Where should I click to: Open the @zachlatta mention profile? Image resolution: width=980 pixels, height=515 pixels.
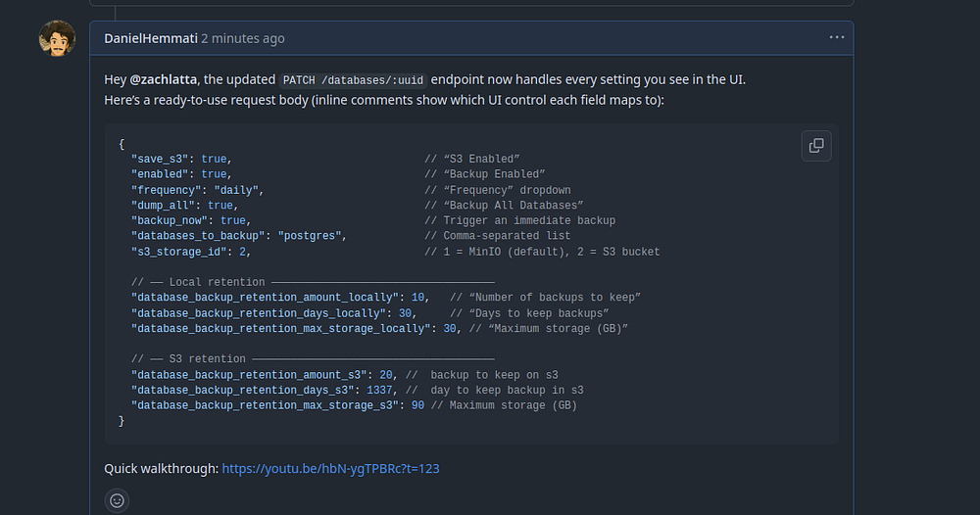coord(166,79)
